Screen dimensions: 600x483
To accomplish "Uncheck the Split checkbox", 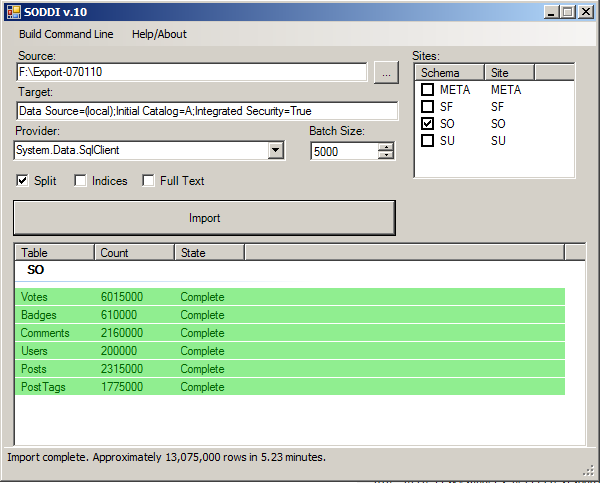I will pyautogui.click(x=22, y=180).
